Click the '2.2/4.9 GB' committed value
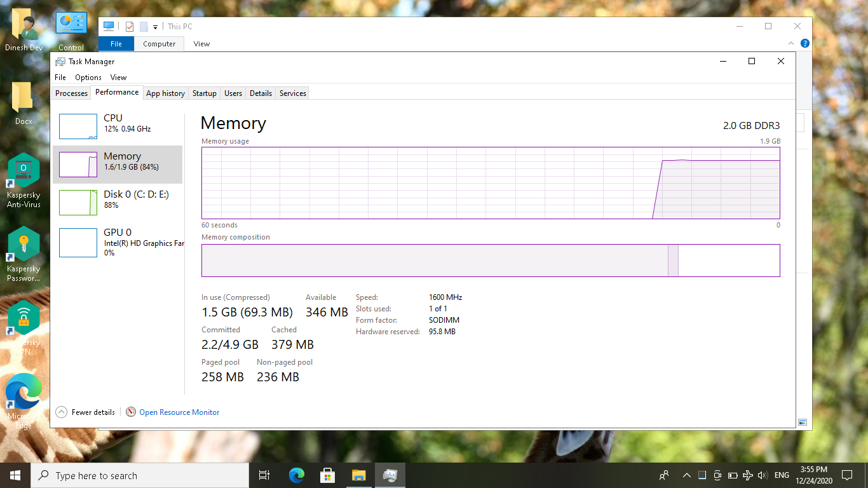 pyautogui.click(x=230, y=344)
